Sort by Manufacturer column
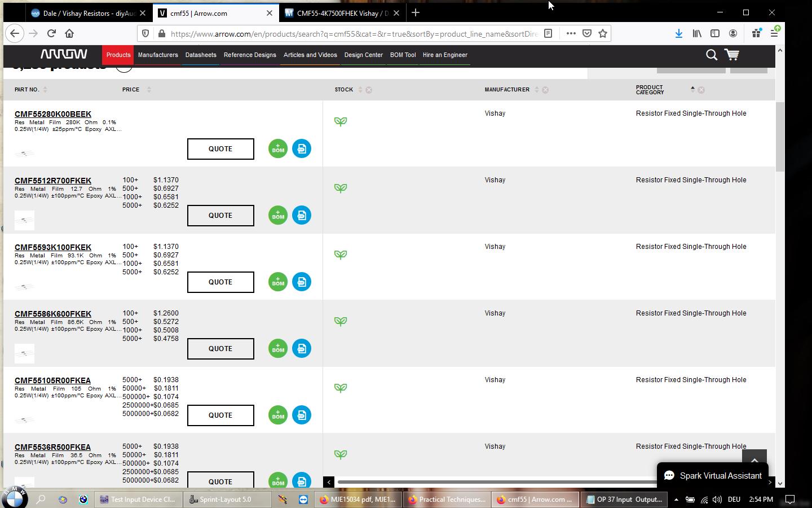Viewport: 812px width, 508px height. (x=536, y=90)
